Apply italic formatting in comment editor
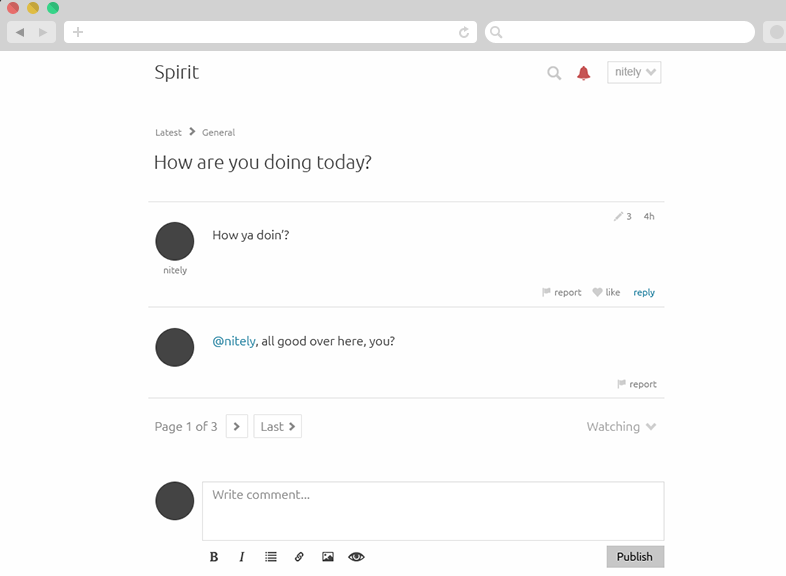786x576 pixels. coord(242,557)
